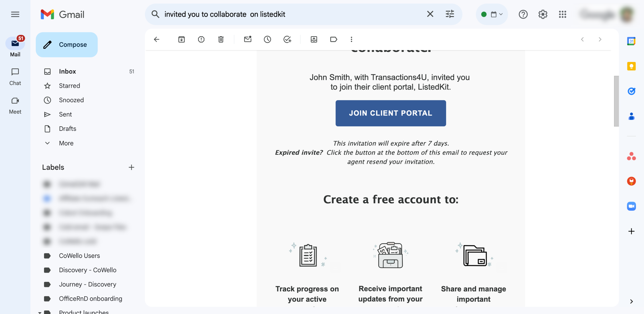
Task: Expand the Product launches label
Action: [x=40, y=312]
